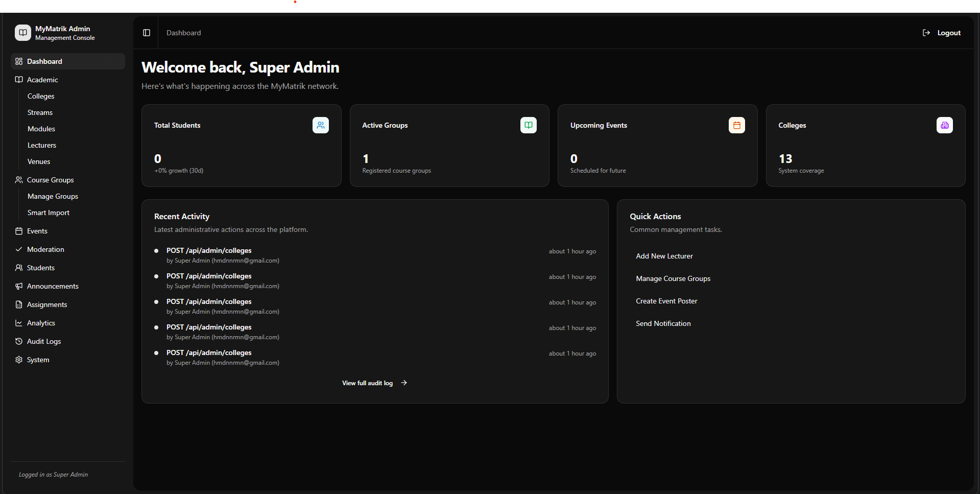Open System settings via gear icon
Image resolution: width=980 pixels, height=494 pixels.
(x=19, y=359)
